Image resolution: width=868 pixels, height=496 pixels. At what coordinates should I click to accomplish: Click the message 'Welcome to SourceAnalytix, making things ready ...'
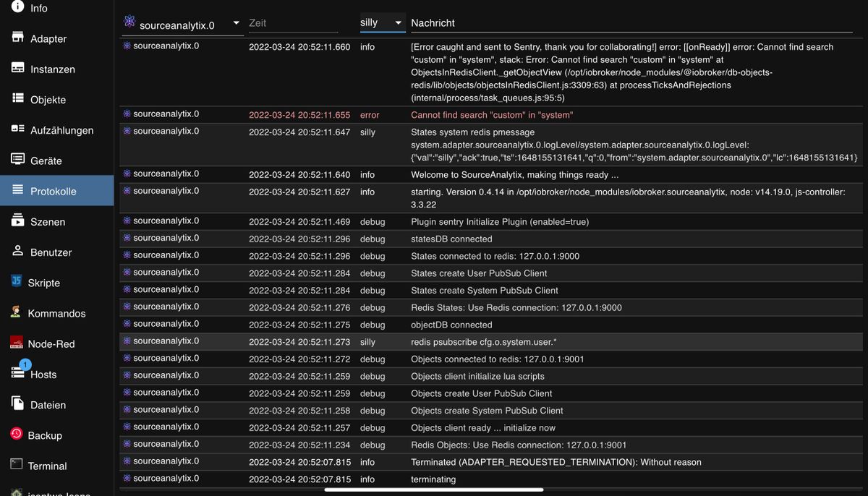515,175
